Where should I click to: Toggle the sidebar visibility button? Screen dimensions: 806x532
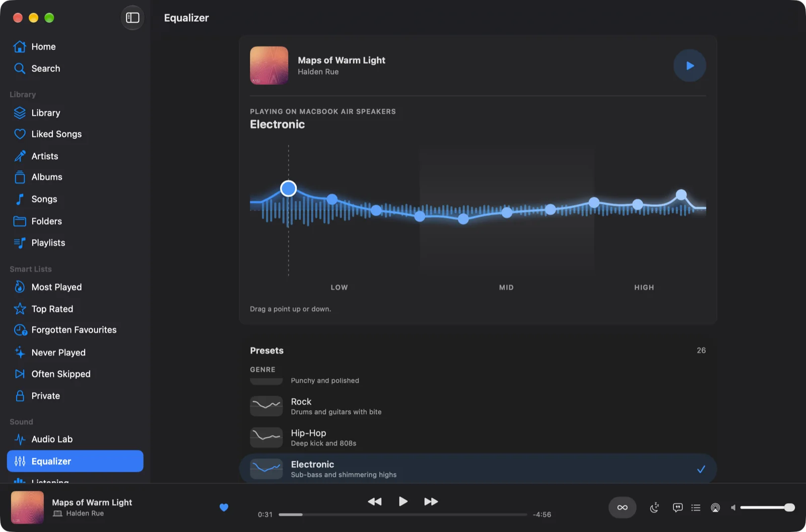(x=132, y=18)
